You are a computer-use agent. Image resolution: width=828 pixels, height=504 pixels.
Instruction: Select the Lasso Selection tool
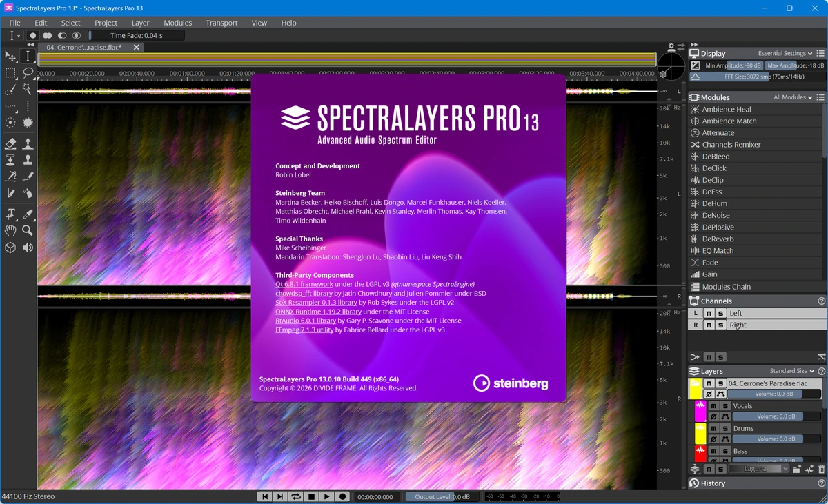[28, 72]
